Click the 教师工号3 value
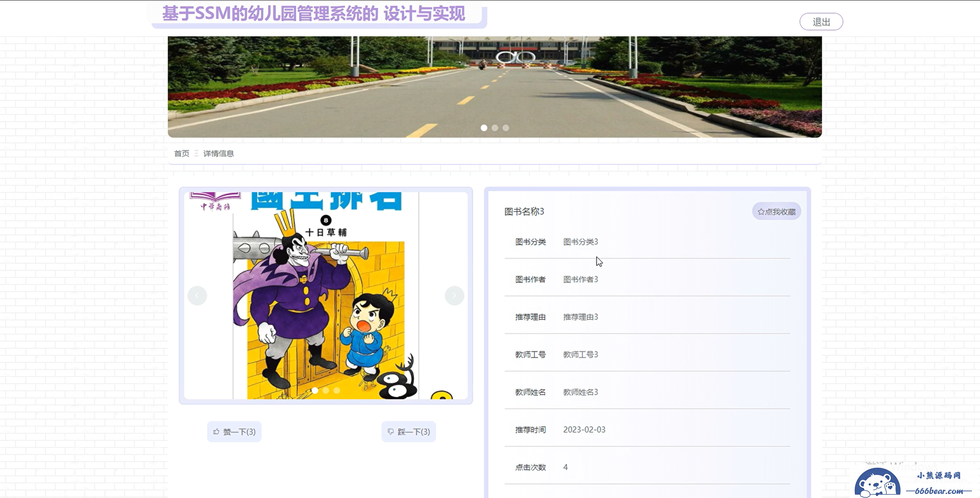The height and width of the screenshot is (498, 980). click(580, 355)
